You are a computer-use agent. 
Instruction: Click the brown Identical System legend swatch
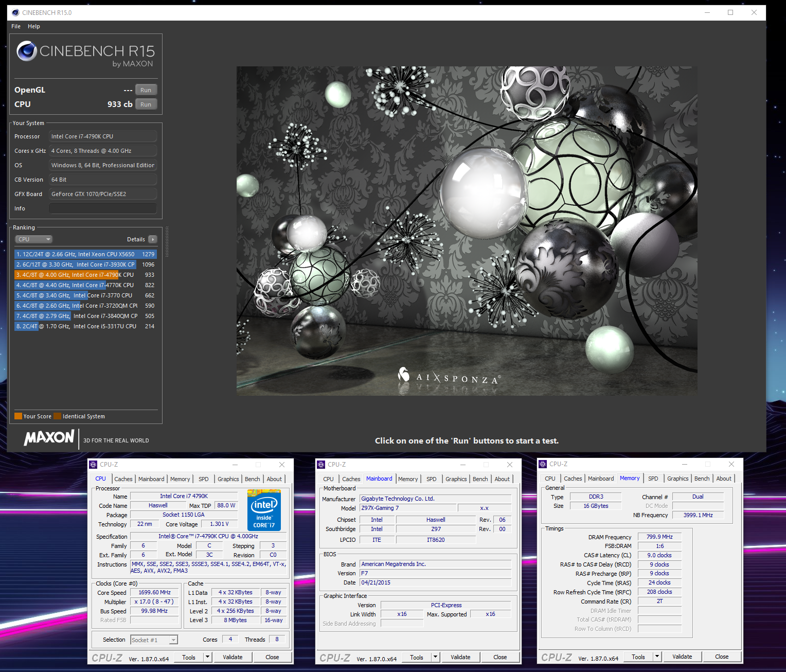coord(58,416)
